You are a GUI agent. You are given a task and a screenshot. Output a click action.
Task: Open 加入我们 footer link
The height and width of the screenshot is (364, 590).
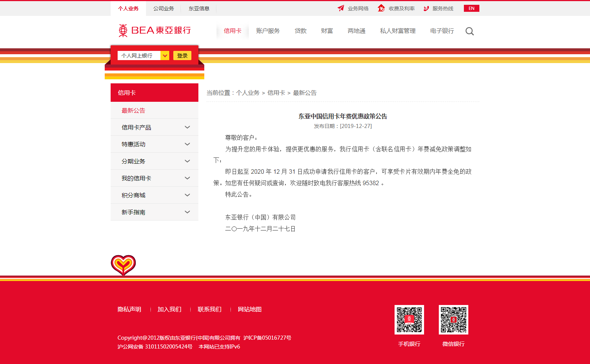click(x=170, y=309)
